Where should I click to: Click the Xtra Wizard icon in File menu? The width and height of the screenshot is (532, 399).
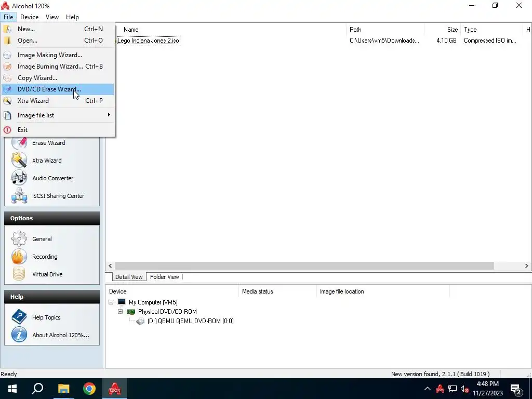coord(7,101)
